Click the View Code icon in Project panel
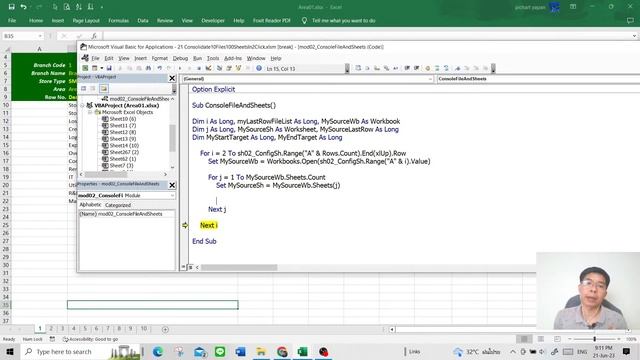The image size is (640, 360). pos(83,88)
